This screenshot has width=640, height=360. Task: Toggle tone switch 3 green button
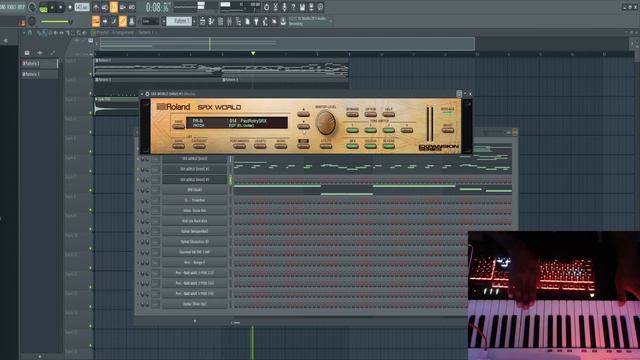[389, 130]
